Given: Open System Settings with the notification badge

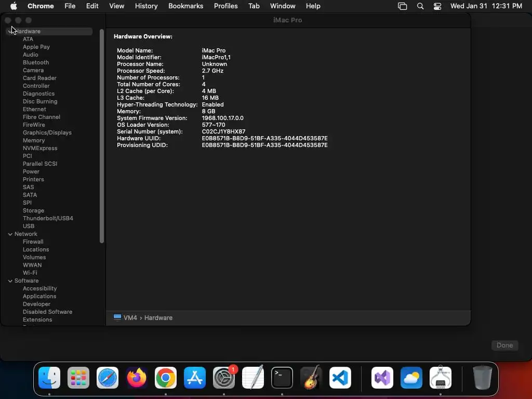Looking at the screenshot, I should [224, 378].
